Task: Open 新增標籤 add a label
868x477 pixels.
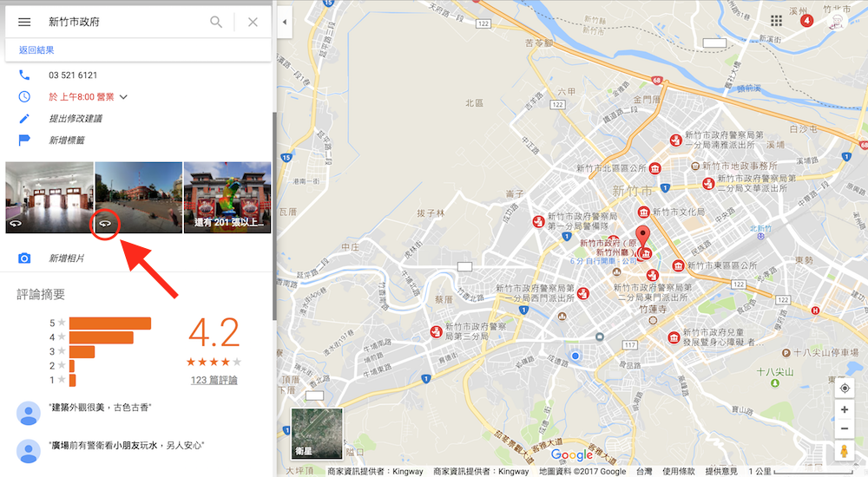Action: [x=67, y=140]
